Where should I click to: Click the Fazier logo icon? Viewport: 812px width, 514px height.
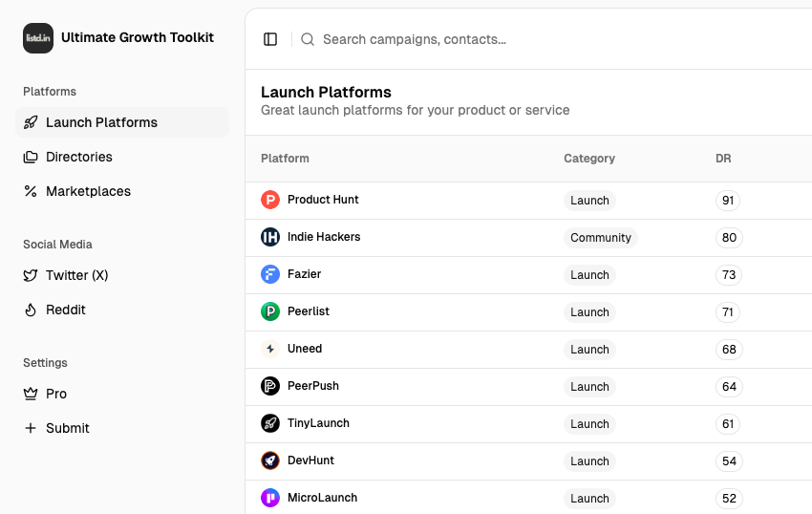270,274
